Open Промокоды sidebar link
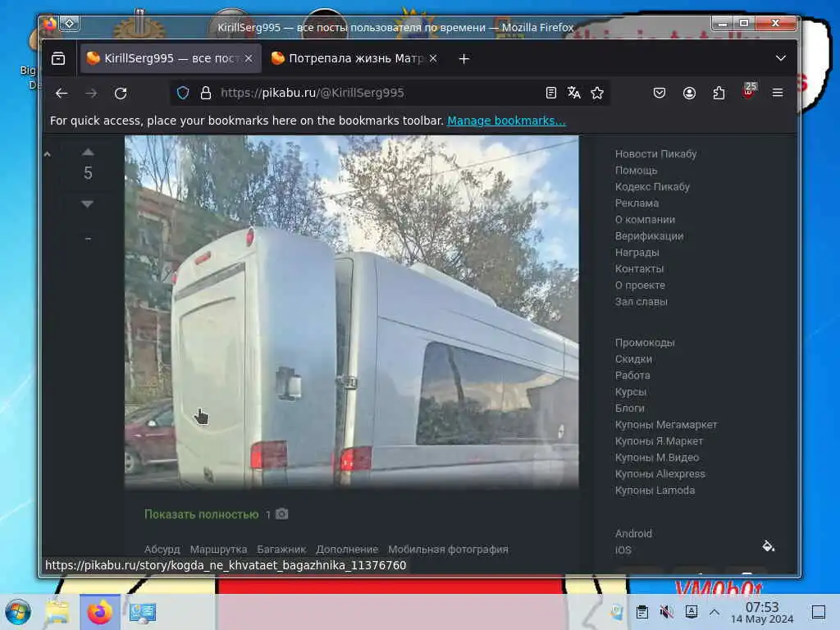This screenshot has height=630, width=840. coord(645,343)
